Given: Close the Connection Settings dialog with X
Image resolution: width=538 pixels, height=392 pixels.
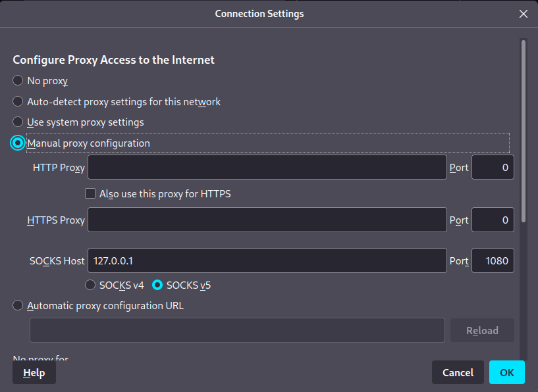Looking at the screenshot, I should [x=524, y=14].
